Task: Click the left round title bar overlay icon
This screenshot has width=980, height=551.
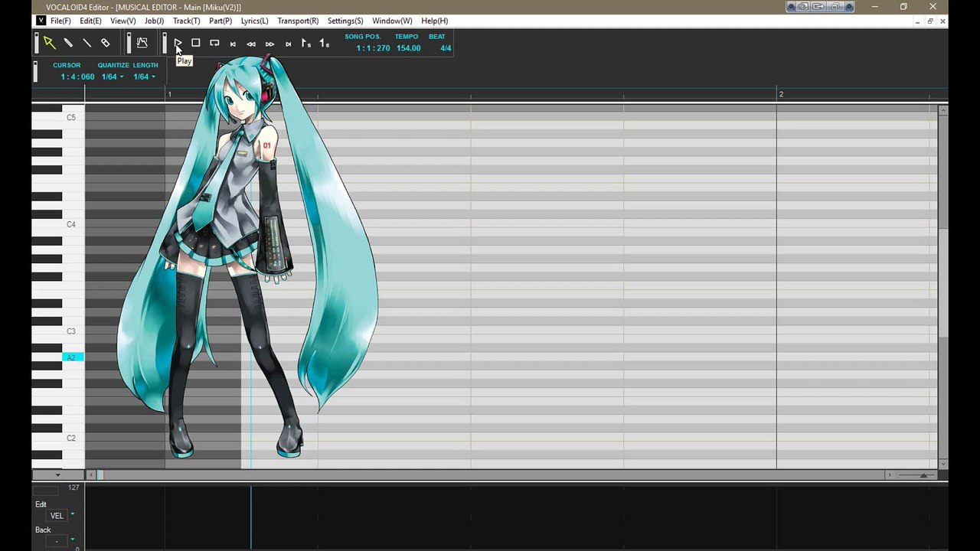Action: [x=791, y=7]
